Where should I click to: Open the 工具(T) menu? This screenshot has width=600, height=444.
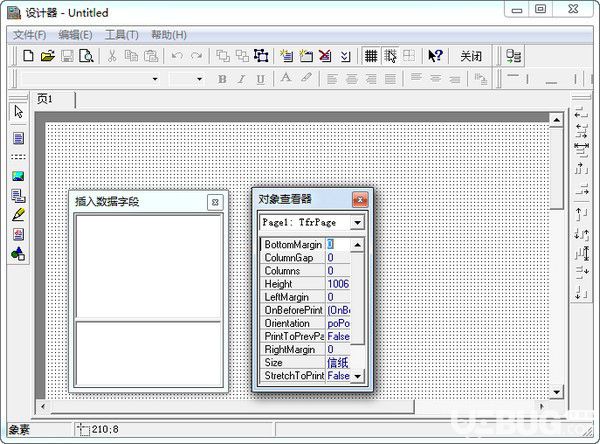click(122, 35)
